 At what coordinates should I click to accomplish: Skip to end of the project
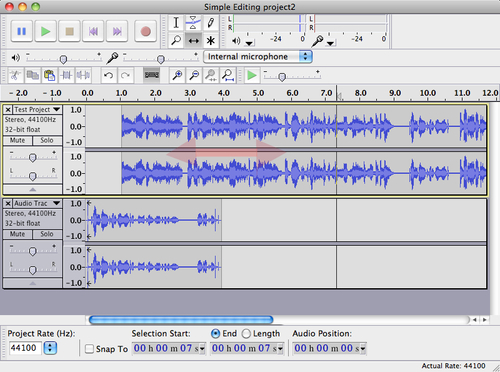click(117, 31)
